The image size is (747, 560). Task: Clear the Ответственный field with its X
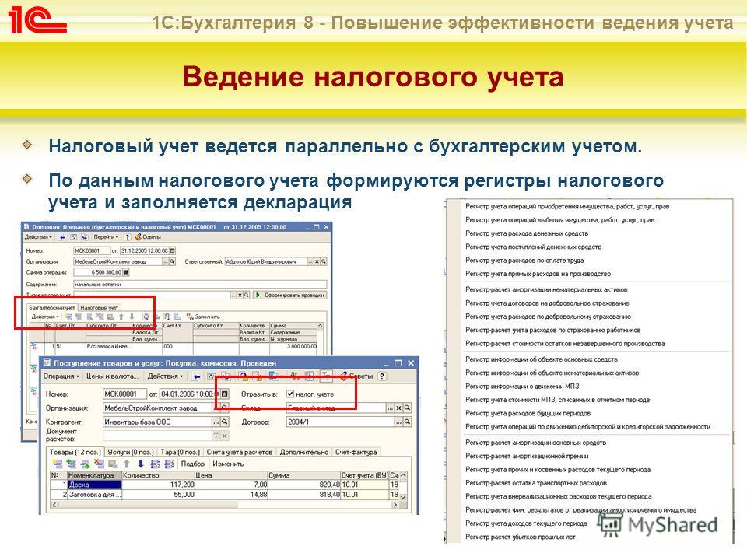pos(317,261)
